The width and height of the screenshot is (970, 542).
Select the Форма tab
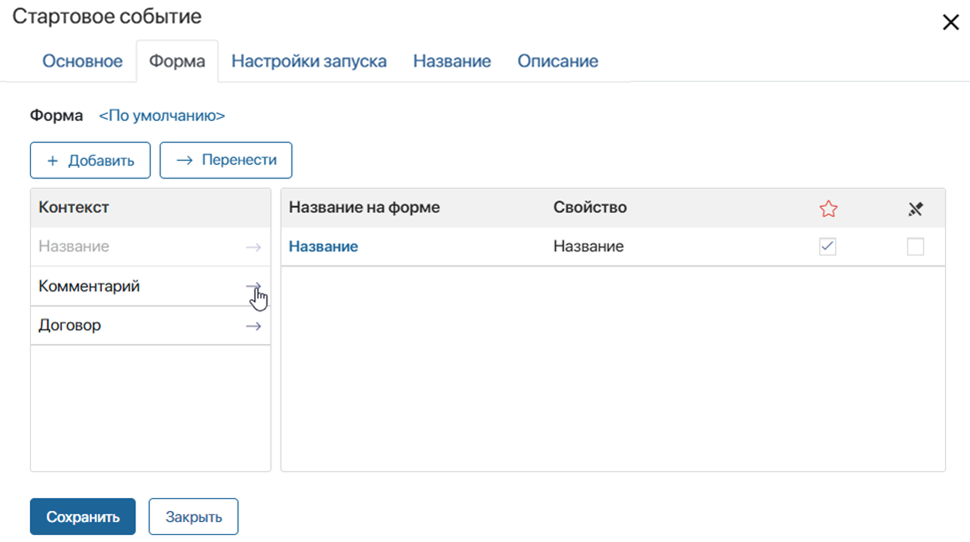177,61
